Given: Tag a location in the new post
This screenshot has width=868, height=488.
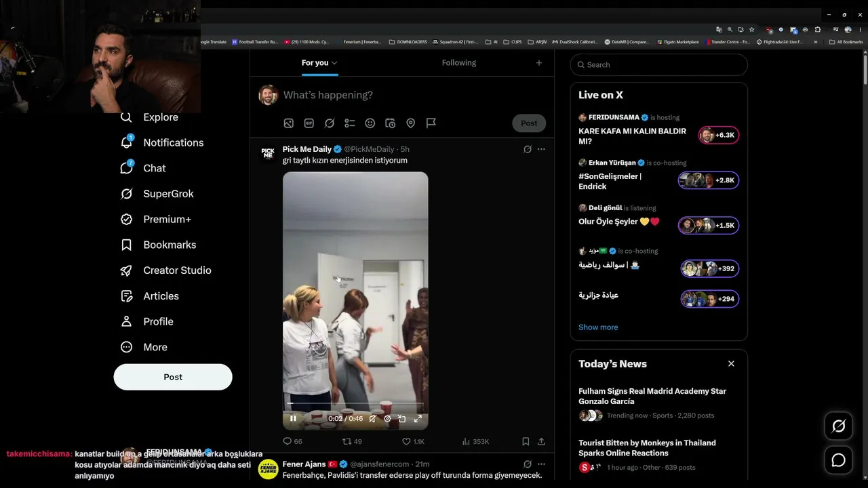Looking at the screenshot, I should point(411,123).
